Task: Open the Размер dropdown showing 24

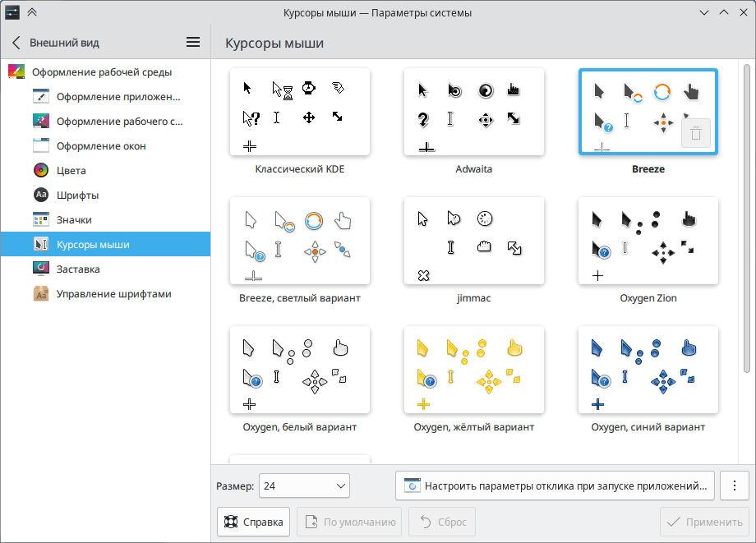Action: [304, 485]
